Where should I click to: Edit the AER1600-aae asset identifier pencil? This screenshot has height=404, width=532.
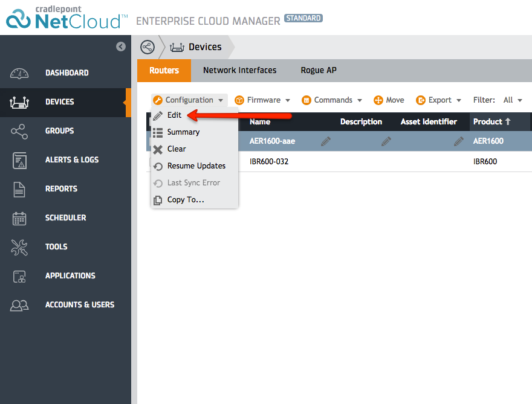pos(459,141)
